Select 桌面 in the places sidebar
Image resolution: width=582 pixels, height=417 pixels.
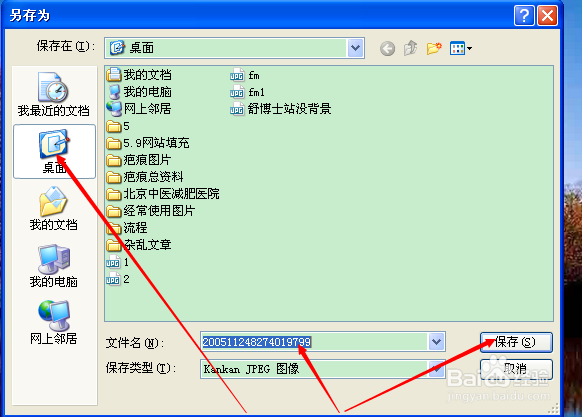click(54, 152)
